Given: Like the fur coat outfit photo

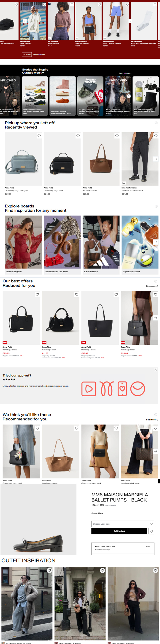Looking at the screenshot, I should [49, 570].
